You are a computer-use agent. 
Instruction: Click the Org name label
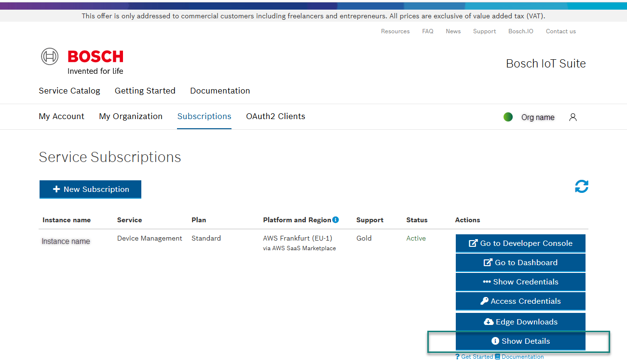coord(538,117)
